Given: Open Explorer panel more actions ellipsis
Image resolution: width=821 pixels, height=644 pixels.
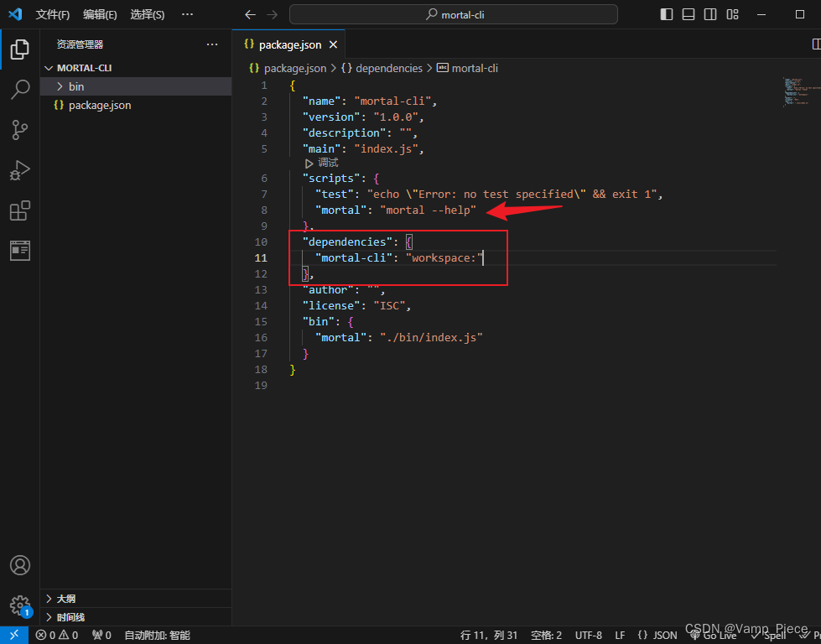Looking at the screenshot, I should (x=212, y=44).
